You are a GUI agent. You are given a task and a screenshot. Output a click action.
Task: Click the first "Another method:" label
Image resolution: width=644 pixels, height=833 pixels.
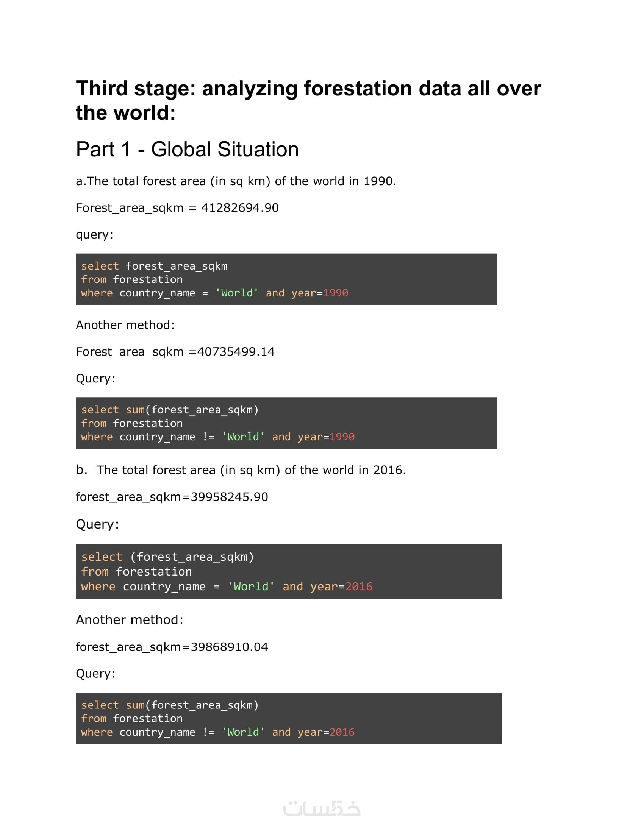125,325
